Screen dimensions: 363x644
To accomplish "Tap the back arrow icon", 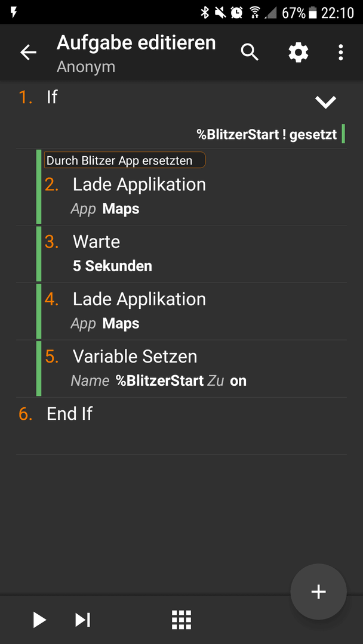I will tap(29, 52).
